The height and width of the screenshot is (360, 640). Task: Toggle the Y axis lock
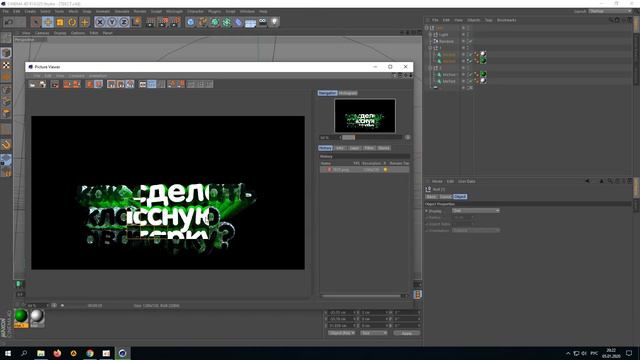pyautogui.click(x=112, y=22)
